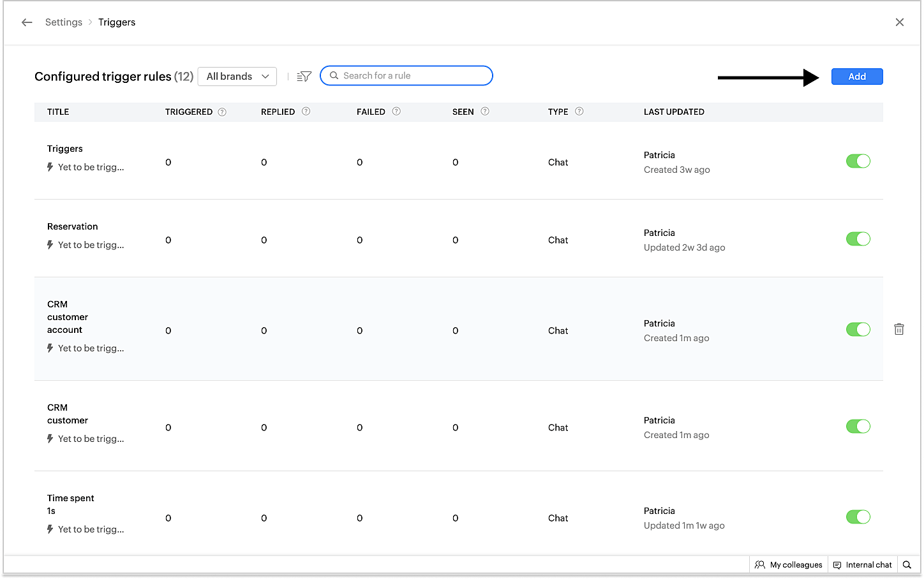
Task: Click the blue Add button
Action: click(x=856, y=77)
